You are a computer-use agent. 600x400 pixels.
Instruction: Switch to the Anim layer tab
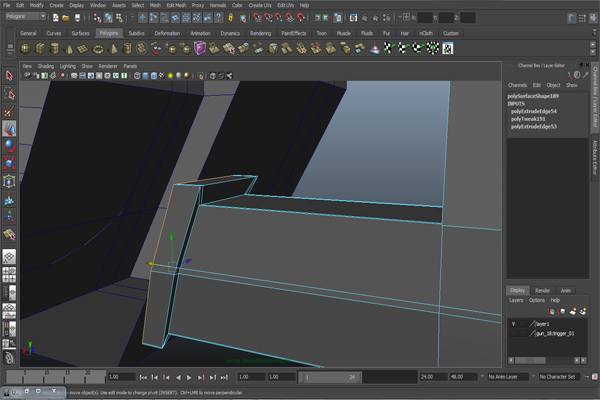pos(566,291)
